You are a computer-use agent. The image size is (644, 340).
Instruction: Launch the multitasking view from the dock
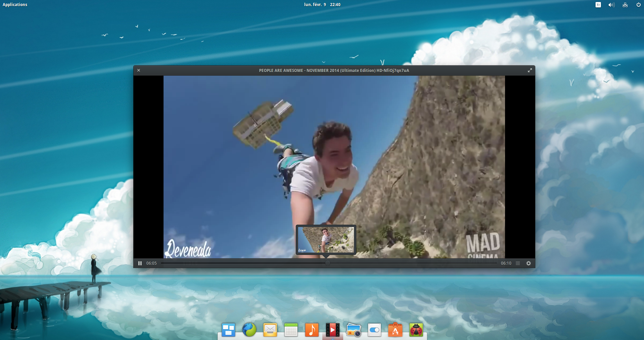[228, 330]
